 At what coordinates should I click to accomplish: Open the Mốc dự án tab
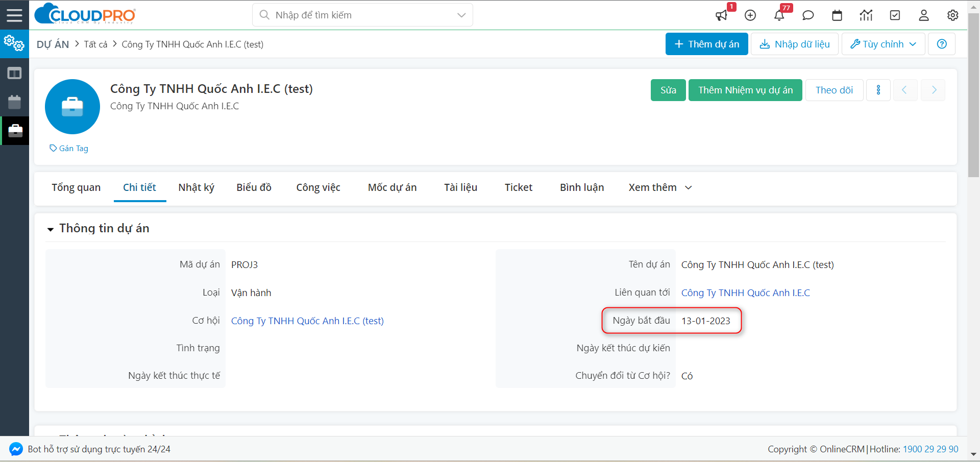pos(392,187)
